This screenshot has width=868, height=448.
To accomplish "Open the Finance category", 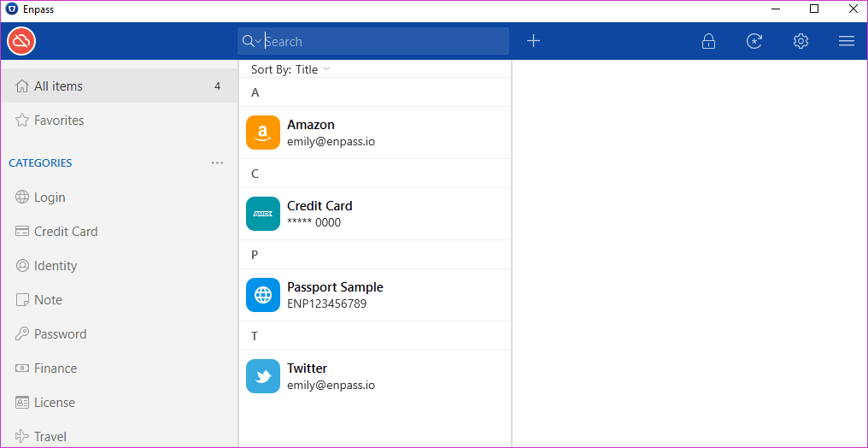I will 119,368.
